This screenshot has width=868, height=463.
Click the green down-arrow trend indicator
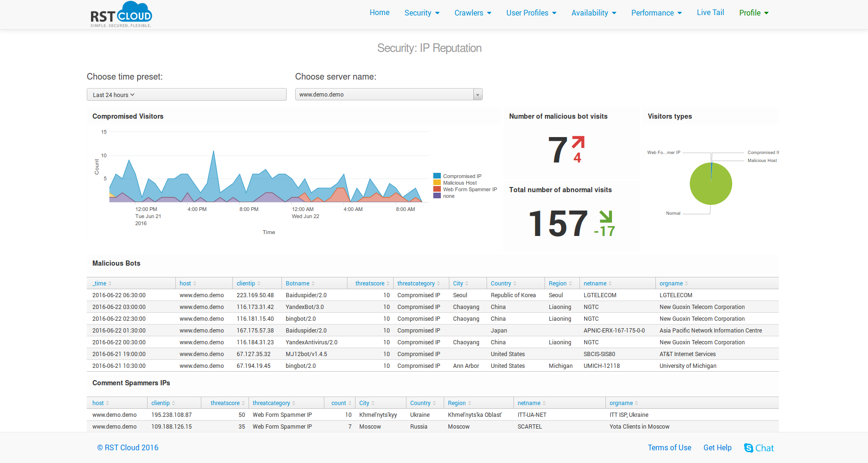tap(605, 216)
